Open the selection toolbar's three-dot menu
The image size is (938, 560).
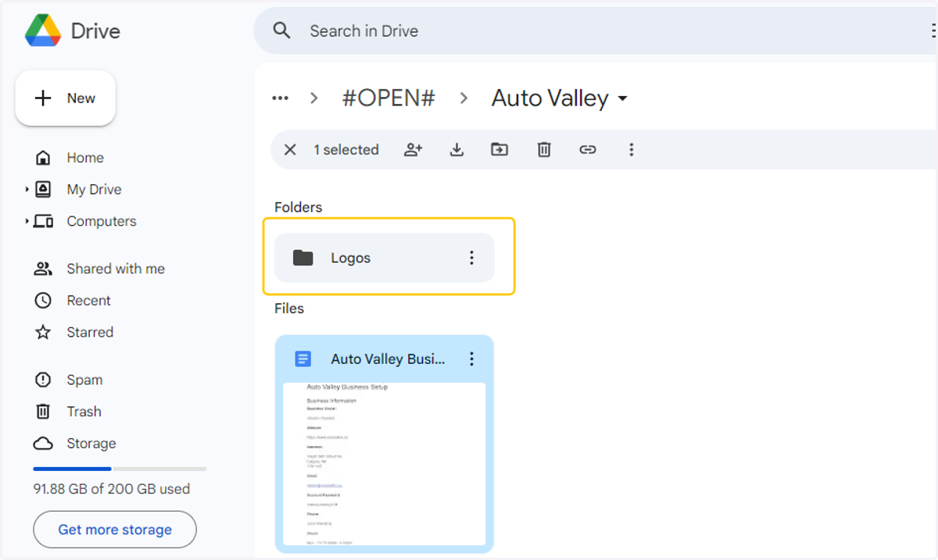[632, 150]
